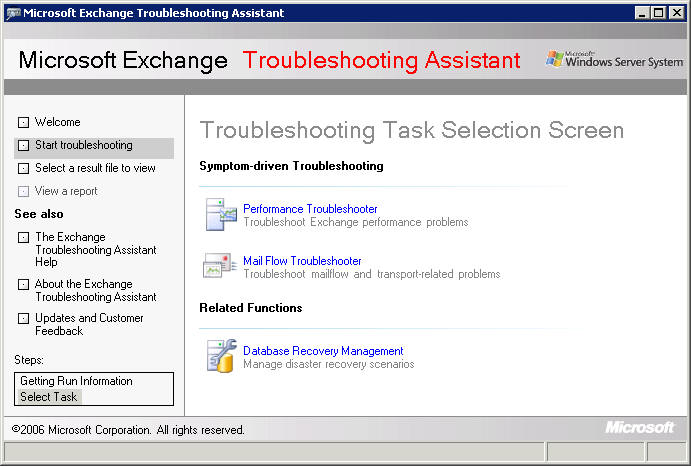The image size is (691, 466).
Task: Go to the Welcome page
Action: (57, 122)
